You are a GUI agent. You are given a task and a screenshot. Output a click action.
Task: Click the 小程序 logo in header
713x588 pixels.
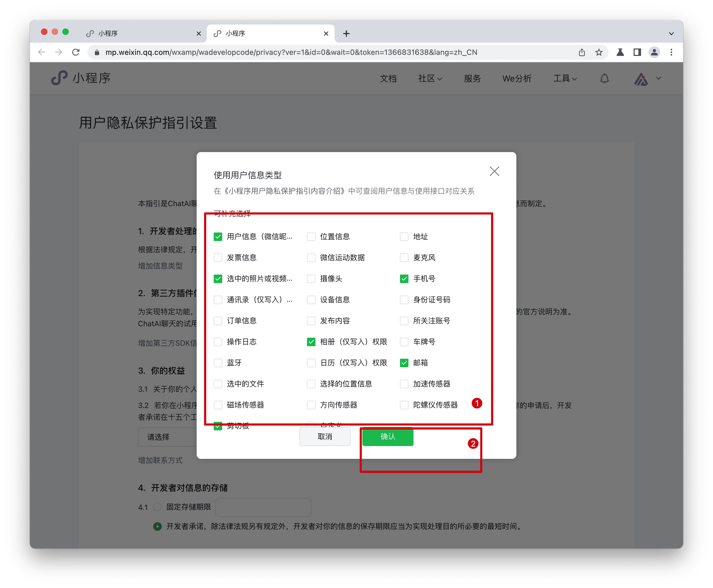point(81,78)
